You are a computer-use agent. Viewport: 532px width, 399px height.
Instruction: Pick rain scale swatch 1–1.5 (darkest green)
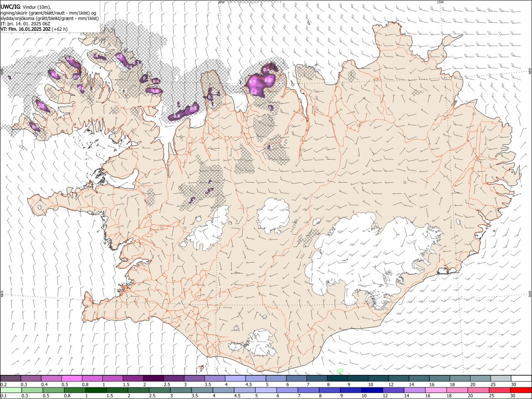[x=96, y=390]
